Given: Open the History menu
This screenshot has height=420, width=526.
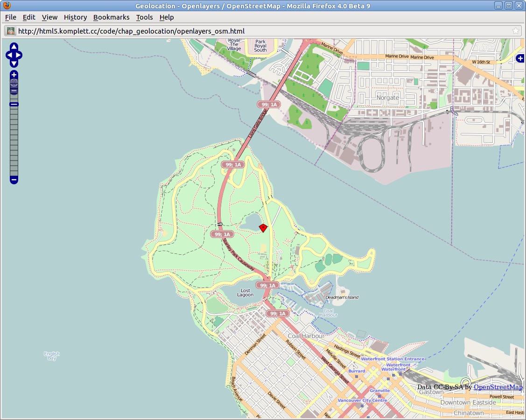Looking at the screenshot, I should pyautogui.click(x=75, y=17).
